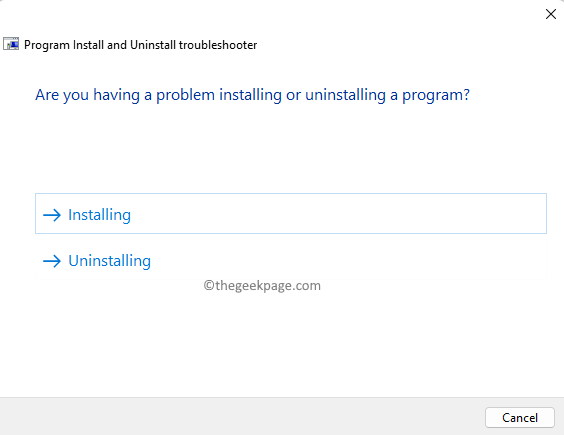Click the gray footer bar left of Cancel
564x435 pixels.
[242, 417]
